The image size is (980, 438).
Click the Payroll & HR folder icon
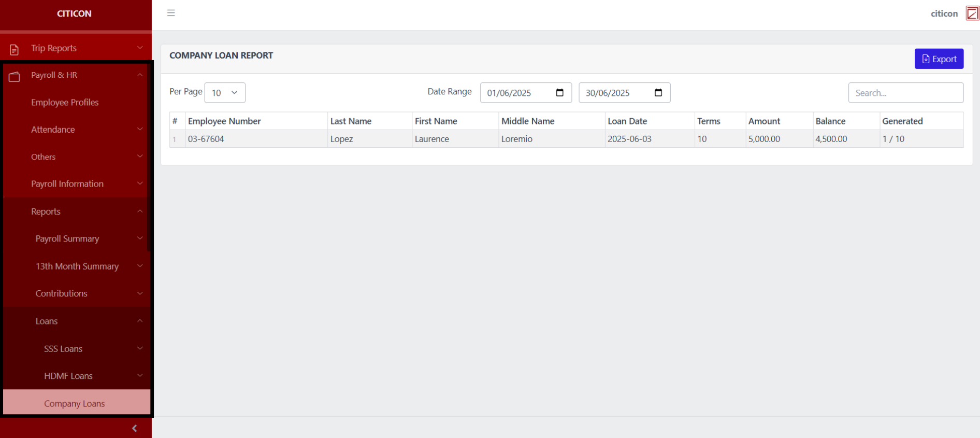(x=15, y=77)
